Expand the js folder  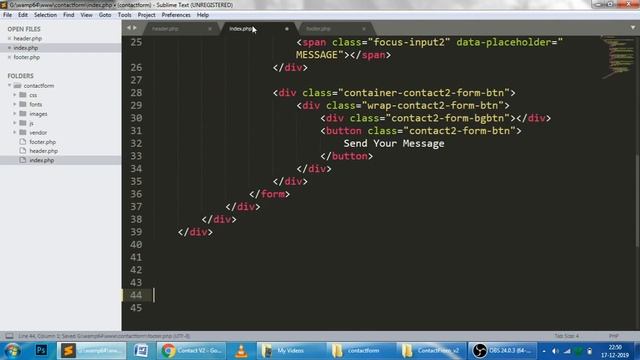pos(15,123)
